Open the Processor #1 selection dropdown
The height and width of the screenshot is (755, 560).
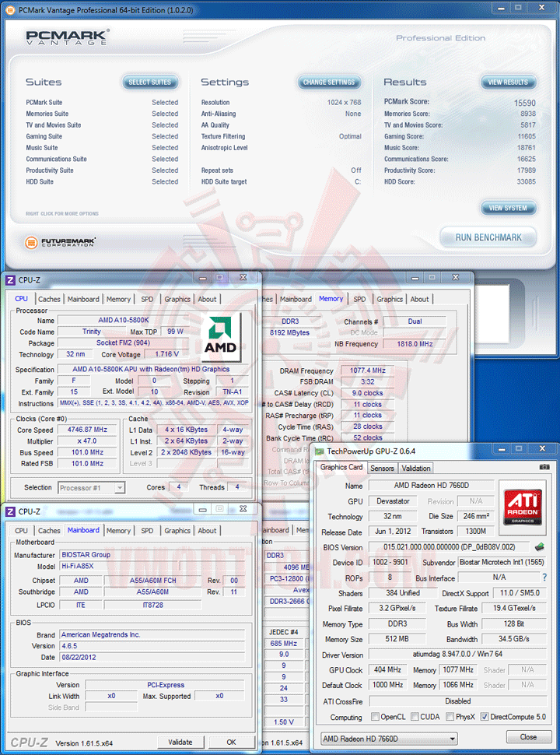(x=92, y=488)
